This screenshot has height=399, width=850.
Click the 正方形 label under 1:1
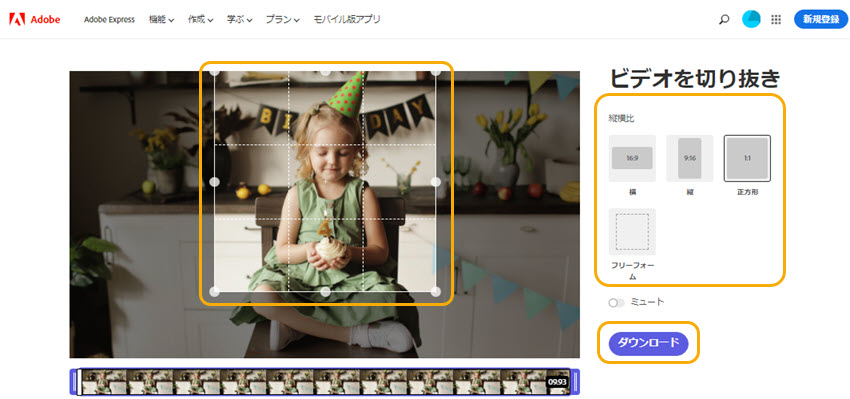tap(747, 192)
